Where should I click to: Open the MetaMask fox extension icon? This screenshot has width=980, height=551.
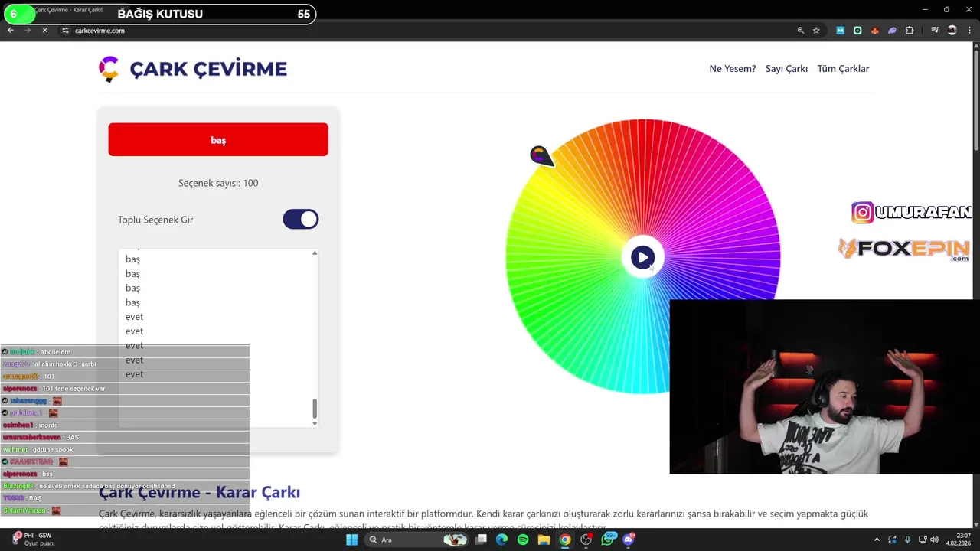tap(875, 31)
